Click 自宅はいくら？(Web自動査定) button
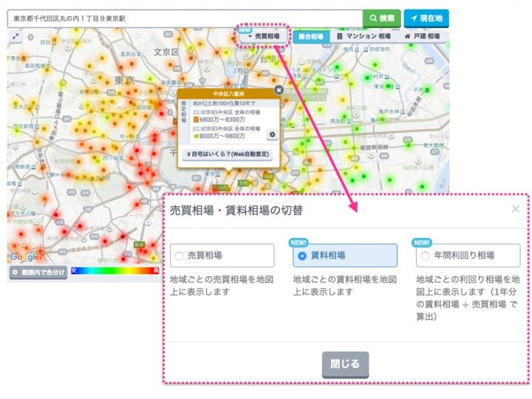 click(228, 154)
